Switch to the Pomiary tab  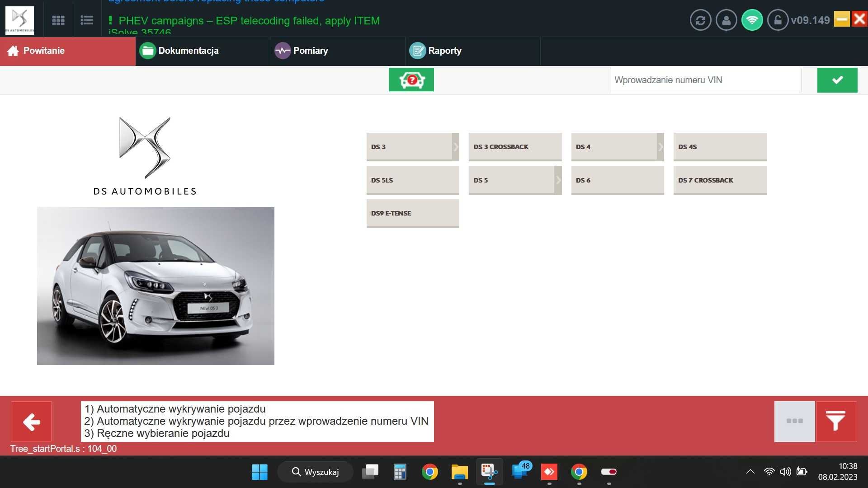click(337, 51)
